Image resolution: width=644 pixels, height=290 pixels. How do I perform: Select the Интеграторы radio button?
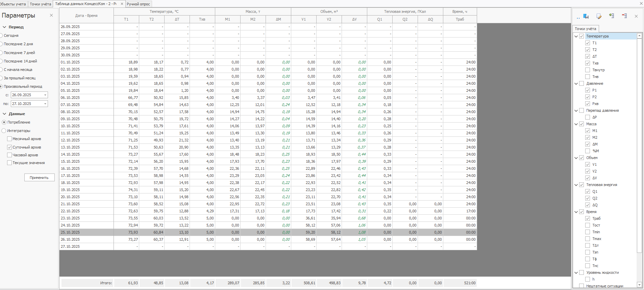pos(4,131)
